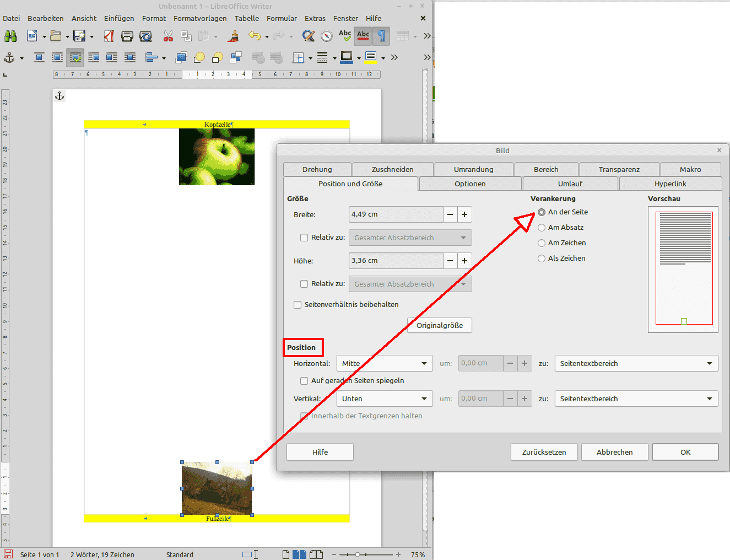Enable Auf geraden Seiten spiegeln checkbox
Screen dimensions: 730x560
coord(304,381)
